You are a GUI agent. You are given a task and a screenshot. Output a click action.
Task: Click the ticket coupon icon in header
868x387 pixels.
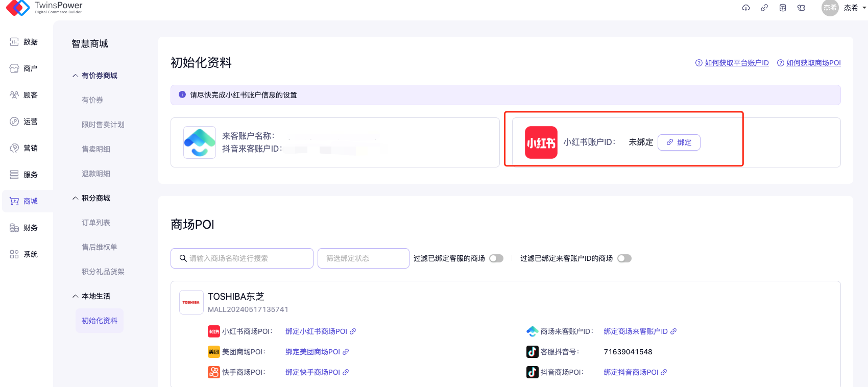[x=801, y=8]
